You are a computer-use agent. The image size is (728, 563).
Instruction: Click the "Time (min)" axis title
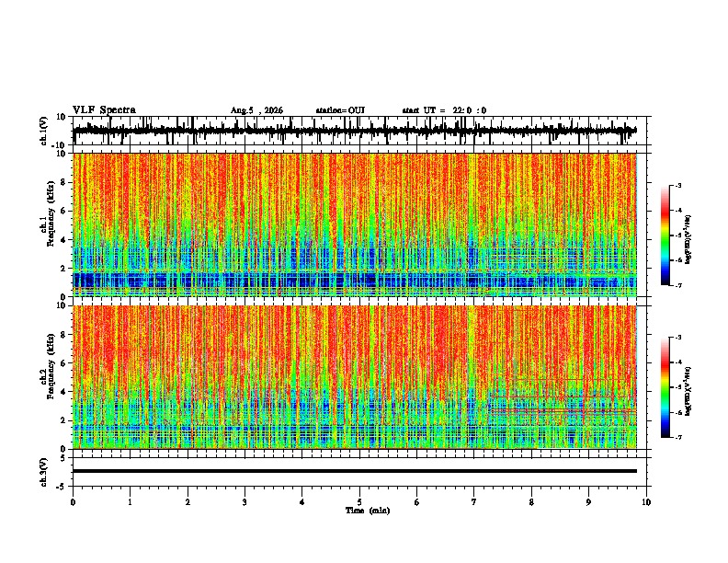pos(368,511)
